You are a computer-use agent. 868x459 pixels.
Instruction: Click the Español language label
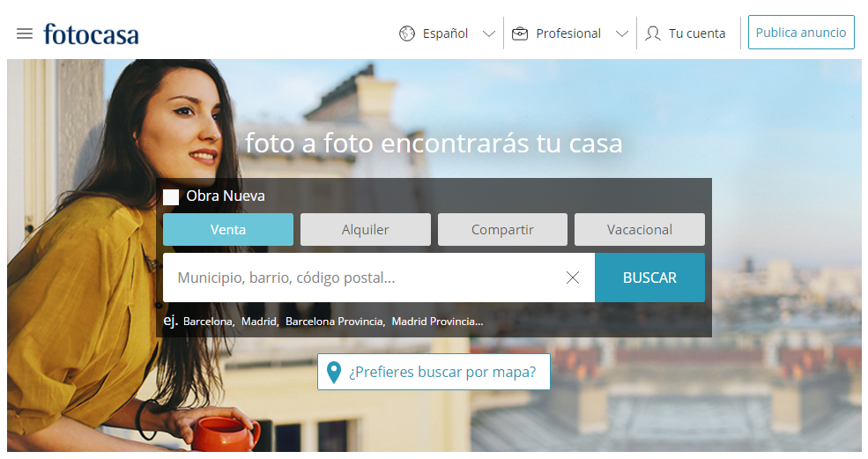[x=445, y=33]
